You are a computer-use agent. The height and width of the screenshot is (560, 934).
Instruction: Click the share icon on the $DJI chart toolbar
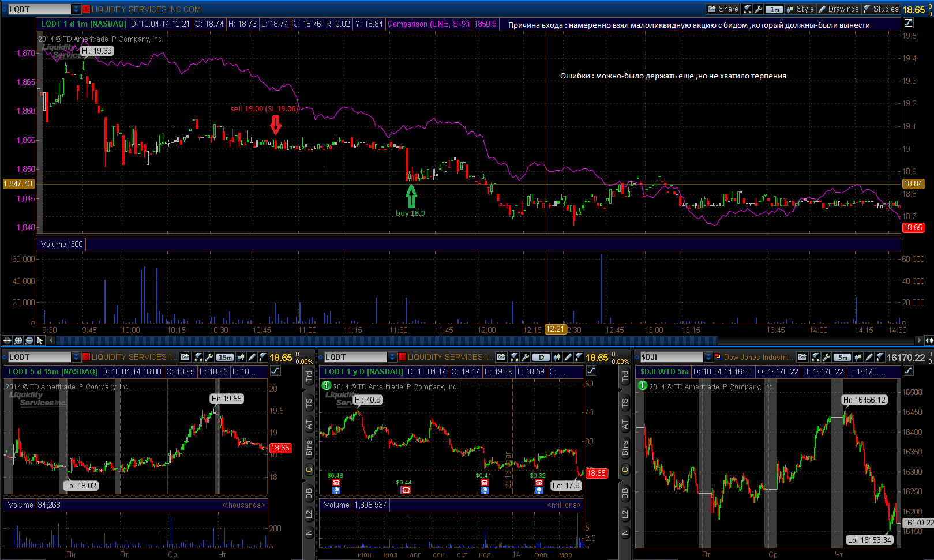coord(802,357)
